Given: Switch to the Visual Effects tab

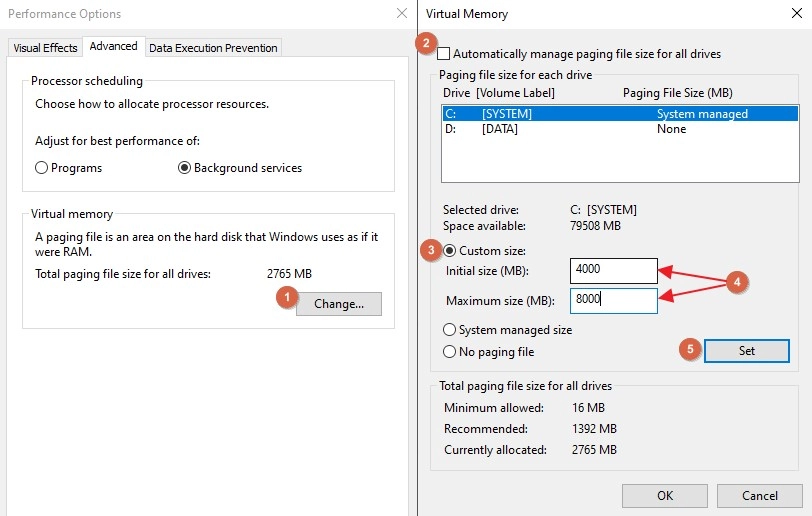Looking at the screenshot, I should point(45,48).
